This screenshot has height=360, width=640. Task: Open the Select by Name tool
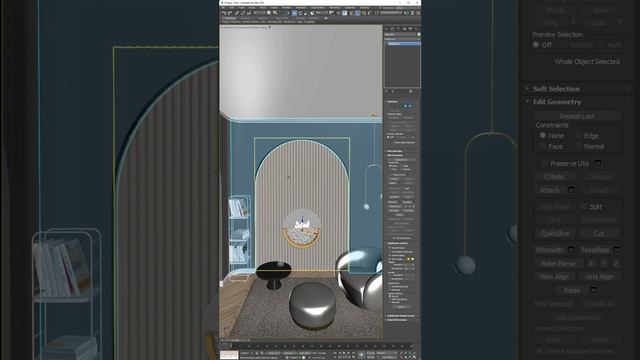point(275,13)
